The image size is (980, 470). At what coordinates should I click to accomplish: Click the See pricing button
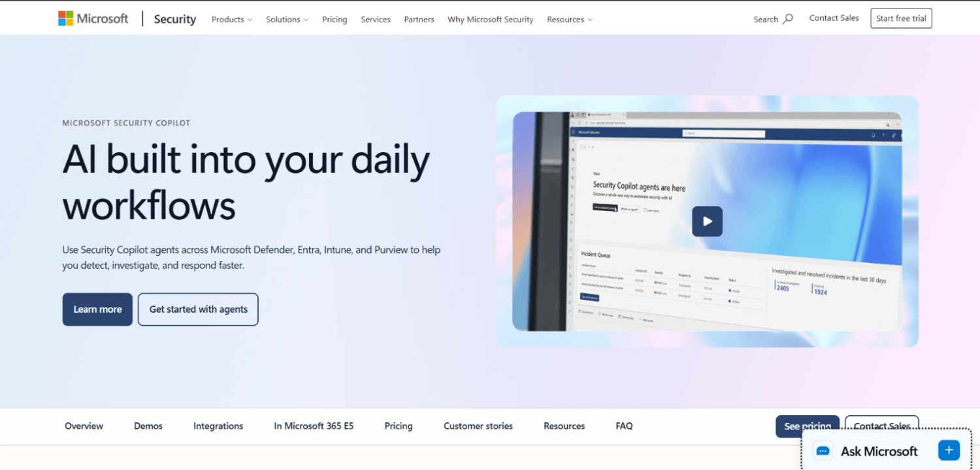coord(808,426)
